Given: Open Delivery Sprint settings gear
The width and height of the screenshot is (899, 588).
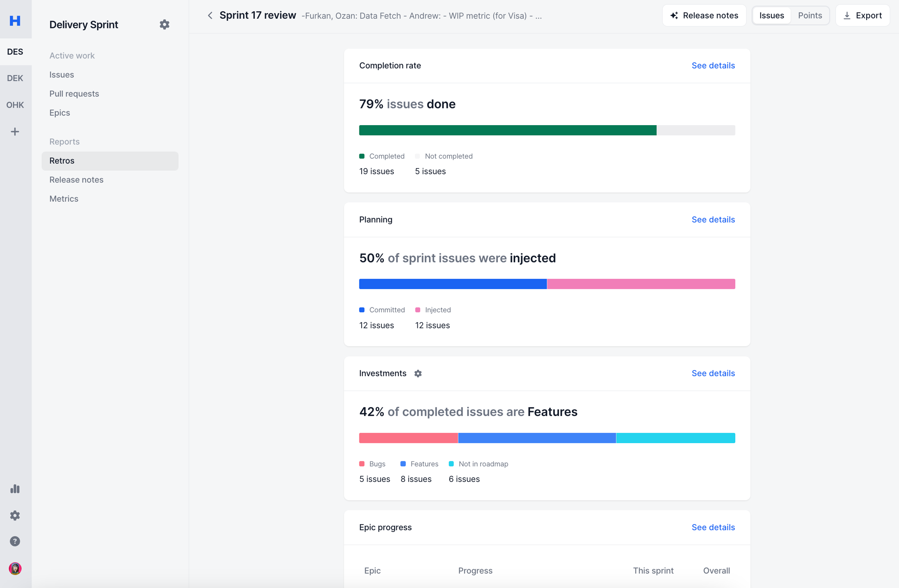Looking at the screenshot, I should pos(164,25).
